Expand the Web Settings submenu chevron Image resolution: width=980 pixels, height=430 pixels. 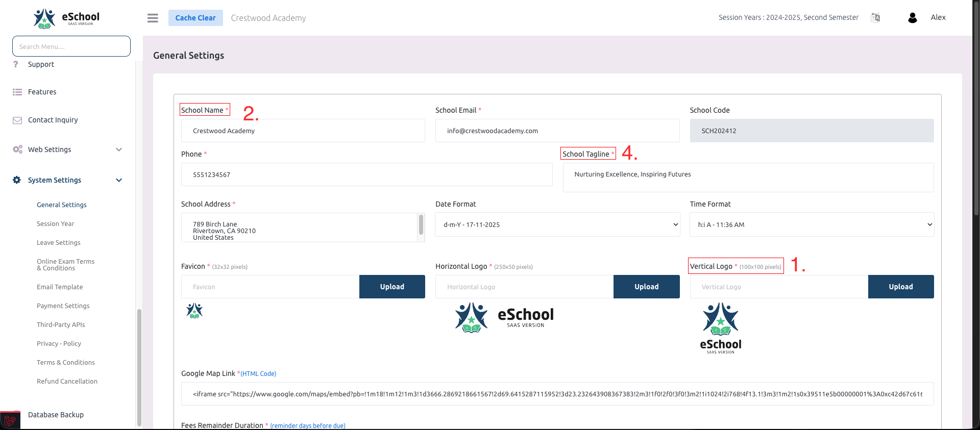(119, 150)
